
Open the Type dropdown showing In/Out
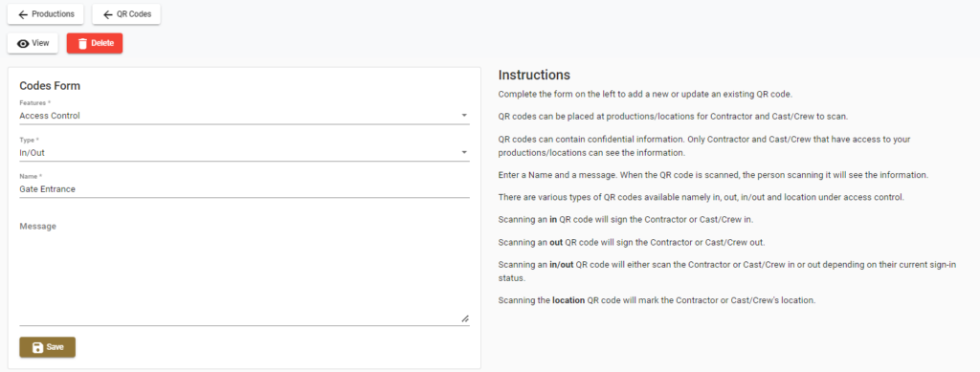click(x=244, y=152)
